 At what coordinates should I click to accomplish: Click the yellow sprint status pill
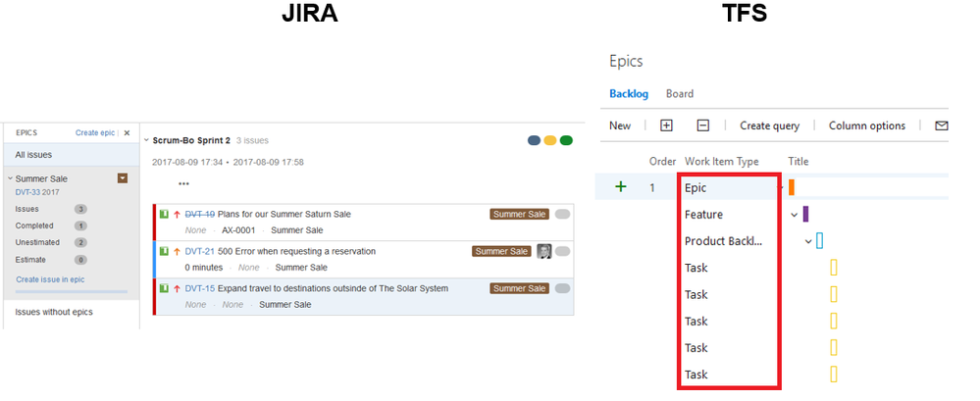pyautogui.click(x=550, y=140)
